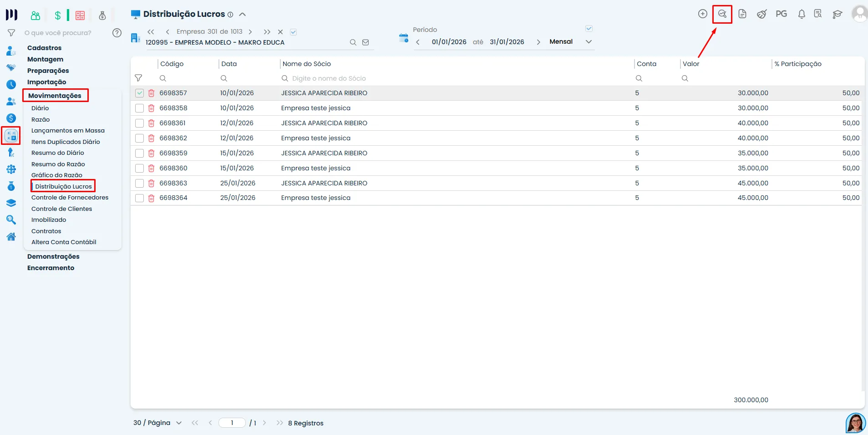Viewport: 868px width, 435px height.
Task: Click the PG toolbar icon
Action: 781,14
